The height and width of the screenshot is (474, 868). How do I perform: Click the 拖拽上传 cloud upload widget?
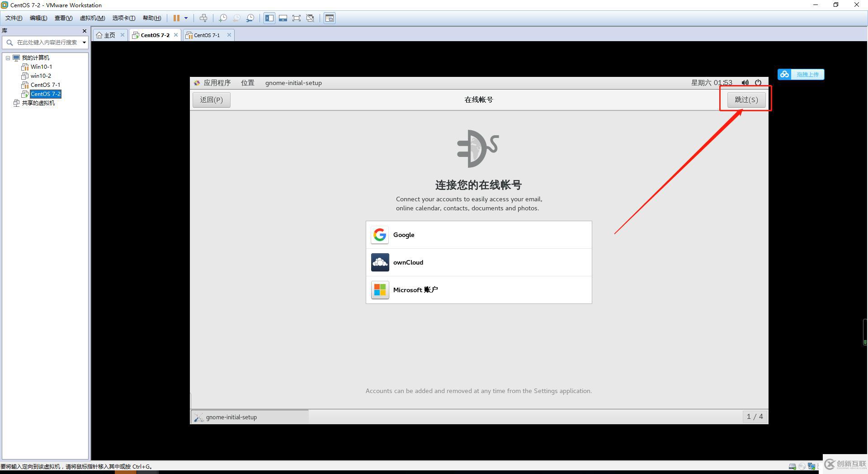[801, 74]
